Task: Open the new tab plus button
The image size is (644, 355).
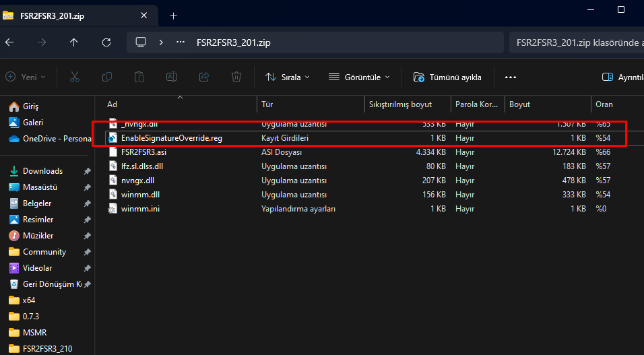Action: tap(173, 15)
